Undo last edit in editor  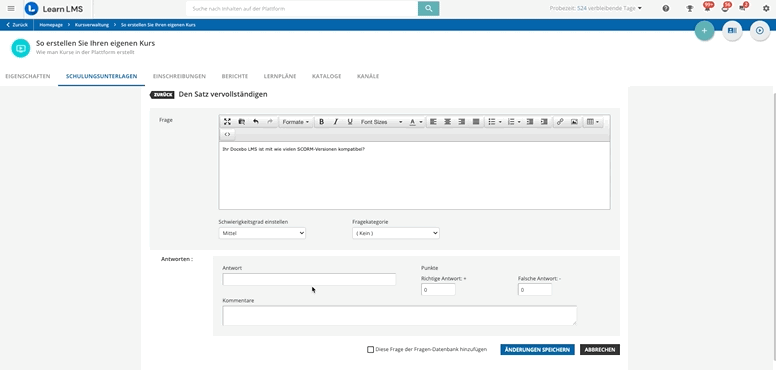[255, 122]
